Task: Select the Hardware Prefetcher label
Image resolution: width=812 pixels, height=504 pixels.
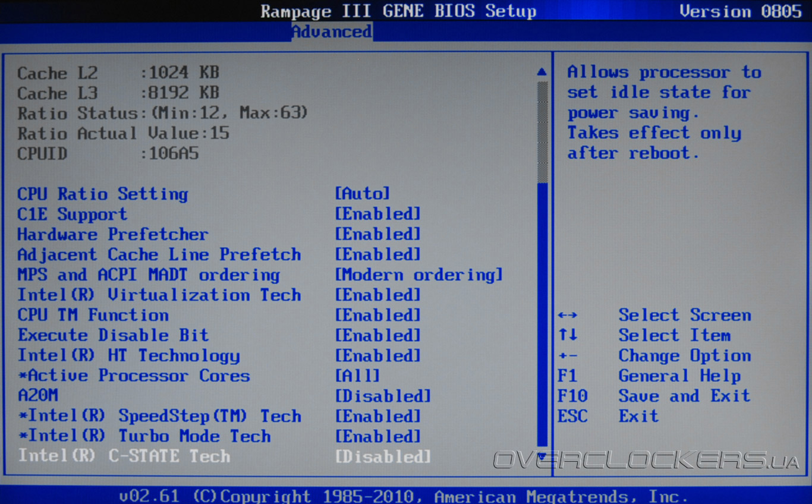Action: pyautogui.click(x=112, y=234)
